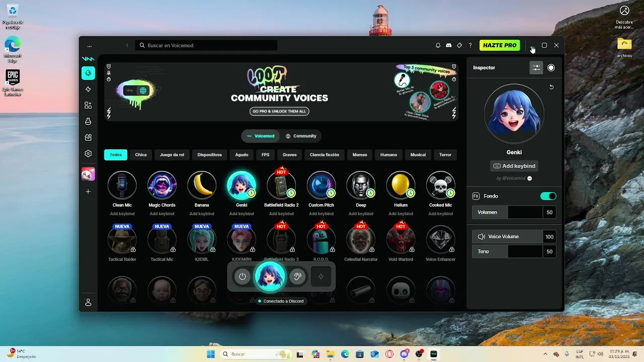Open the Voicebox microphone sidebar icon

point(88,73)
